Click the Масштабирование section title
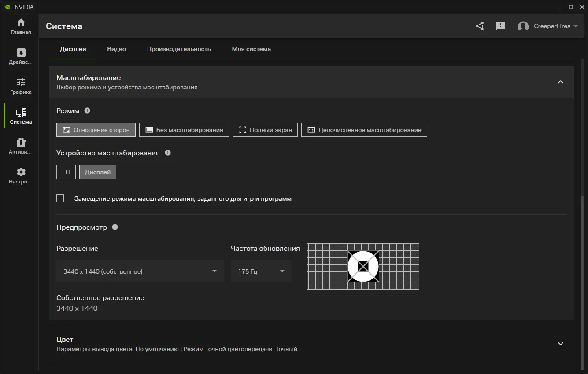 (x=89, y=77)
